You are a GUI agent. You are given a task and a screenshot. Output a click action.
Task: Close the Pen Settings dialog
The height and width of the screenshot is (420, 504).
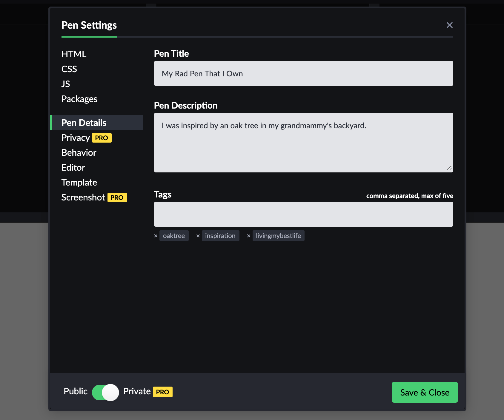point(450,25)
